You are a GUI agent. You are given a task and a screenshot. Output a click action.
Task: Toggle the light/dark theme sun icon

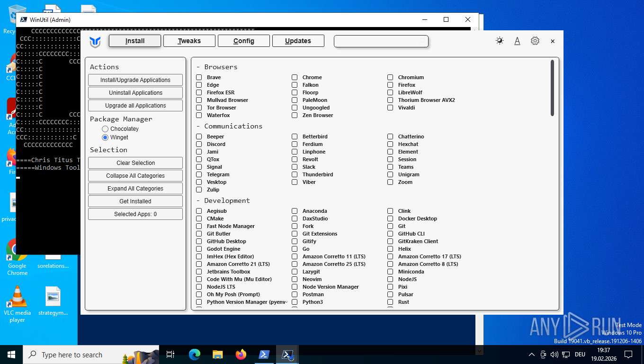500,41
